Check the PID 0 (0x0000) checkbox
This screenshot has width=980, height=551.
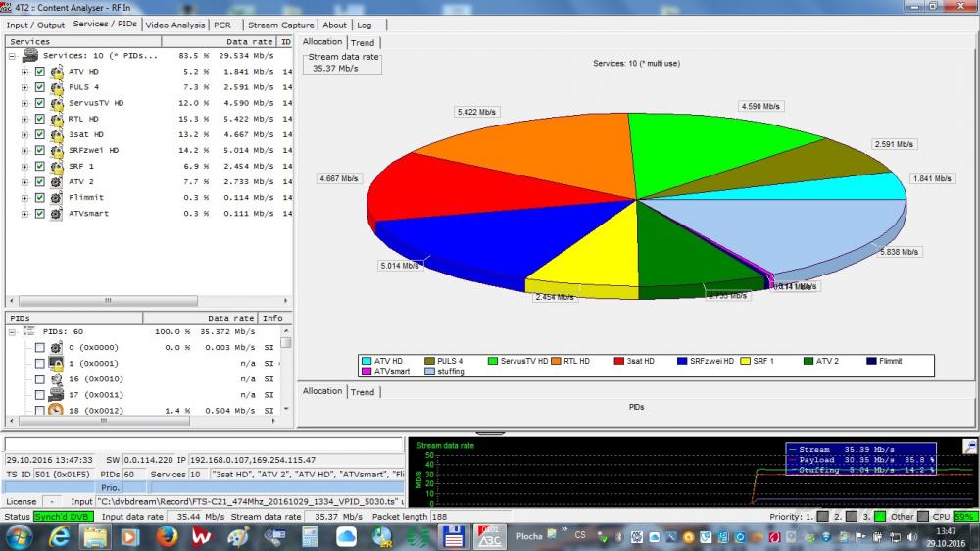[x=40, y=348]
